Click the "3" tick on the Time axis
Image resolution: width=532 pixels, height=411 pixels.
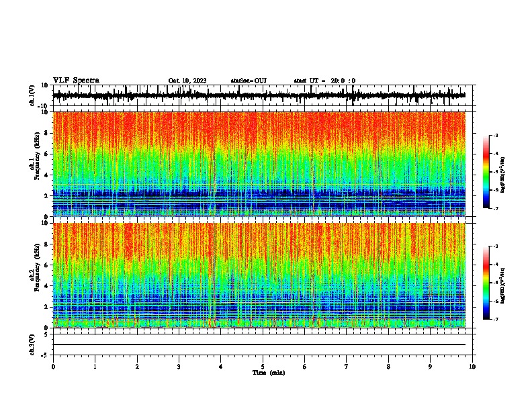pos(179,367)
